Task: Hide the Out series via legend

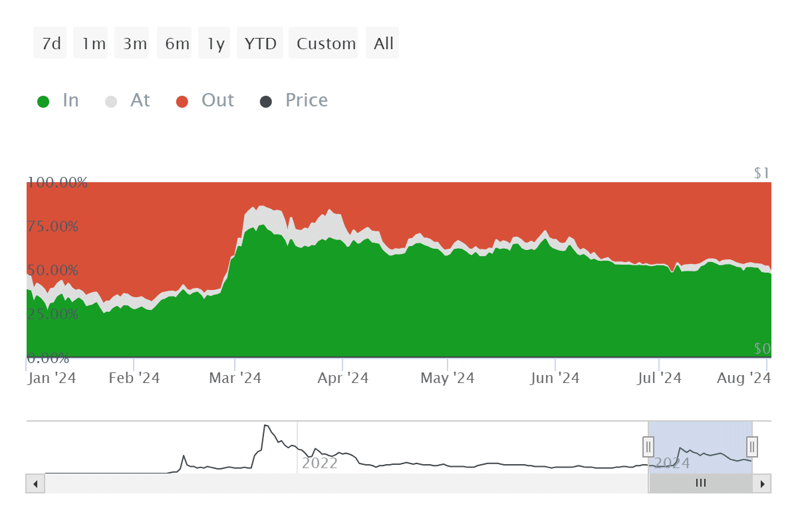Action: [x=205, y=100]
